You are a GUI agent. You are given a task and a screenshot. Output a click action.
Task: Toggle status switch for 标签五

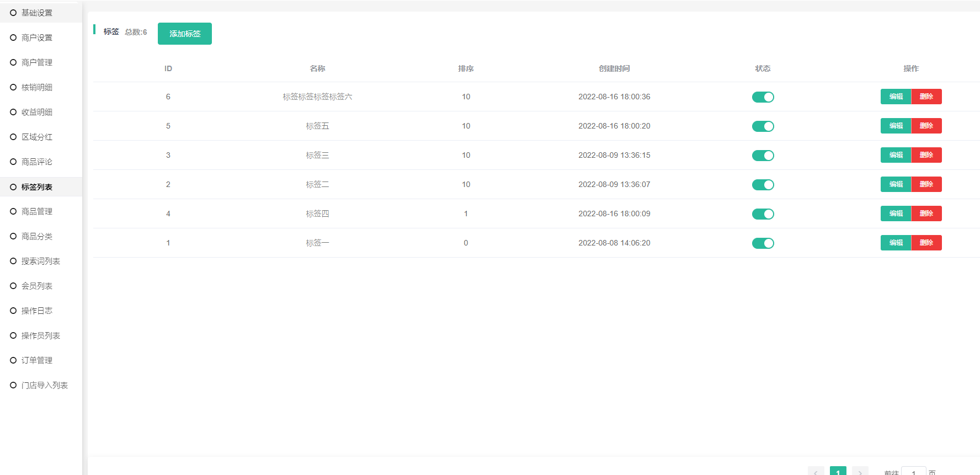(x=763, y=126)
